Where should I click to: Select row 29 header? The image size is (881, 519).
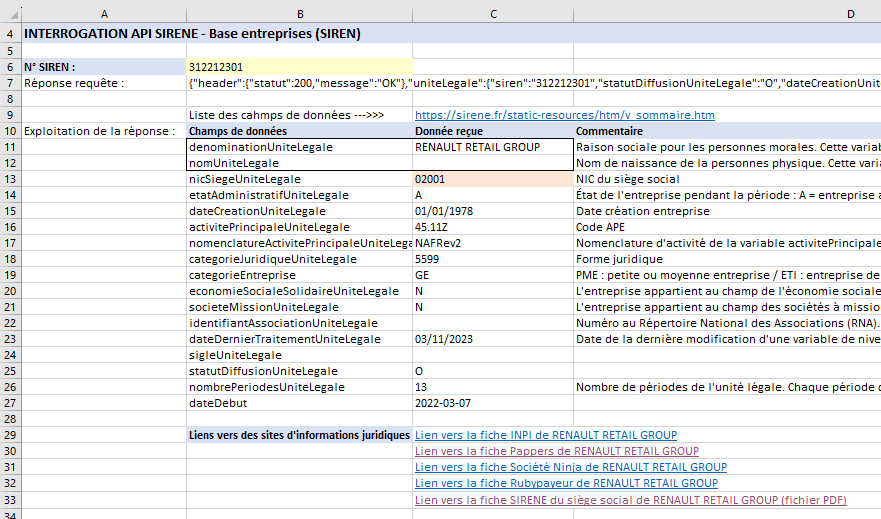tap(11, 435)
